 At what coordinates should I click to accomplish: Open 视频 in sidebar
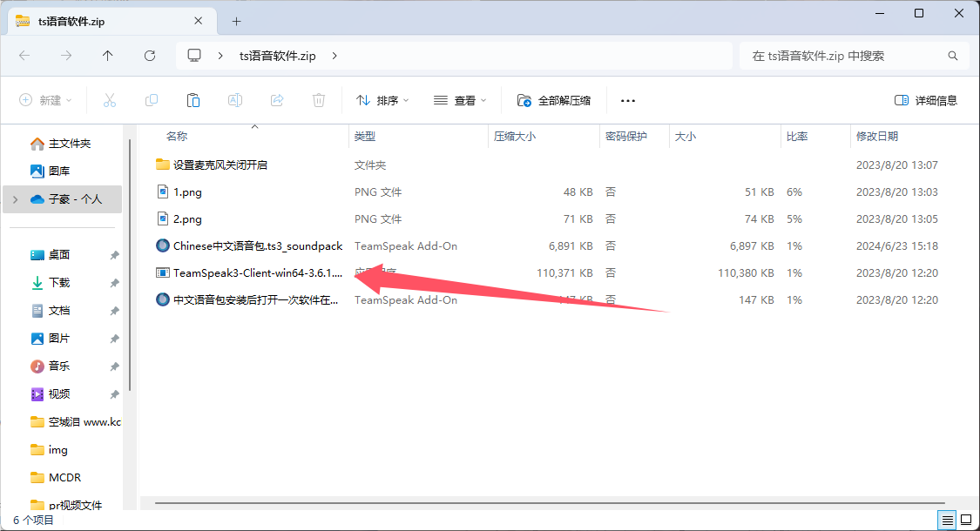coord(50,394)
